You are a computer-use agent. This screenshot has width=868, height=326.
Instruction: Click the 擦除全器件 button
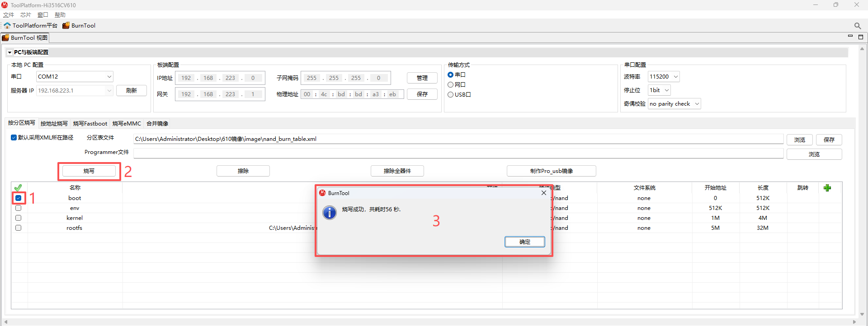(397, 171)
